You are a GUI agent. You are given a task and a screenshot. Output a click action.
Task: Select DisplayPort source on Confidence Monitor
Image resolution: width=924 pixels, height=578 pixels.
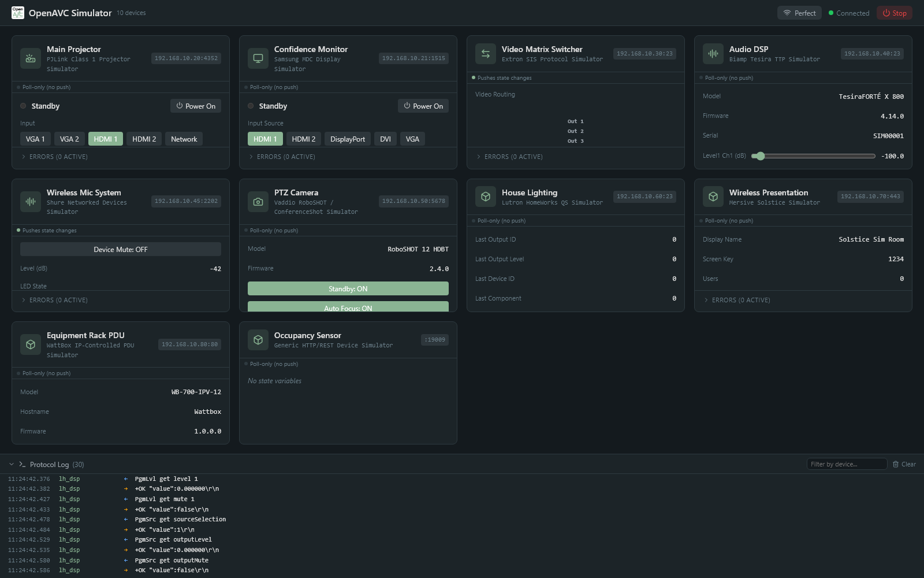[x=348, y=139]
